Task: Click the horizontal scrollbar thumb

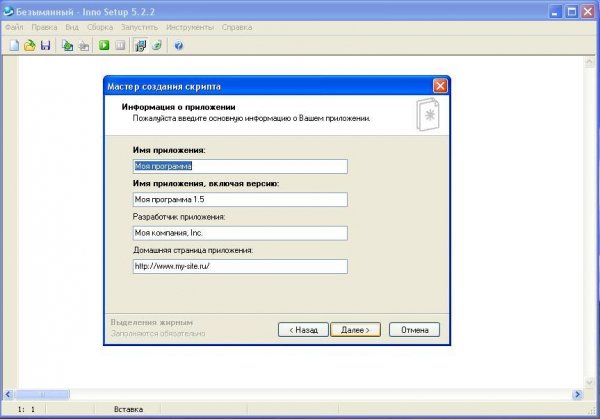Action: point(42,394)
